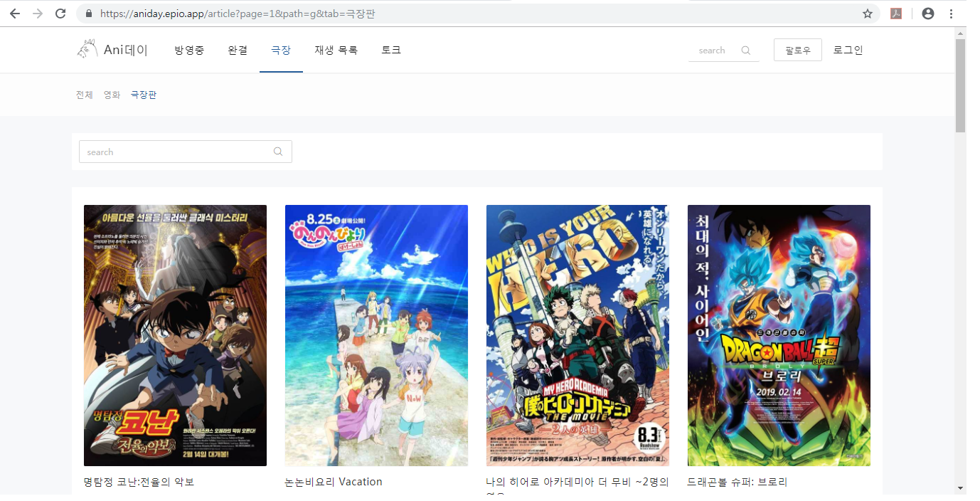Screen dimensions: 980x501
Task: Click the page vertical scrollbar thumb
Action: pos(961,85)
